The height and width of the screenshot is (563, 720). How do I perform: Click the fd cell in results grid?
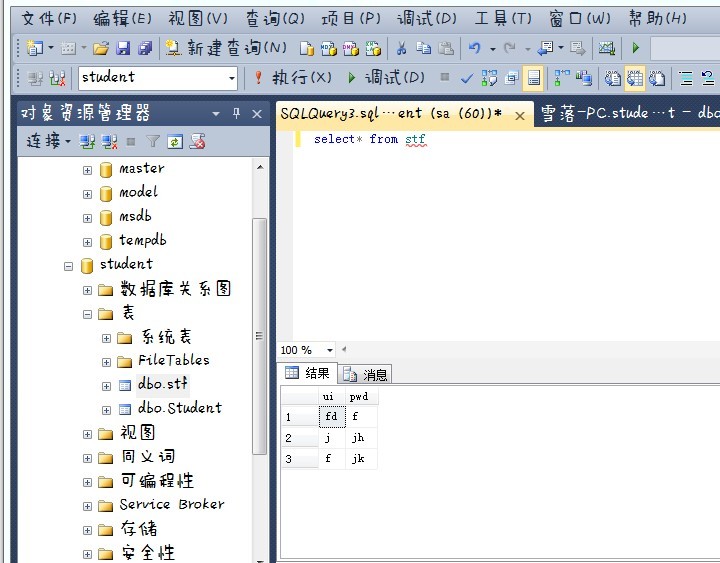click(332, 417)
